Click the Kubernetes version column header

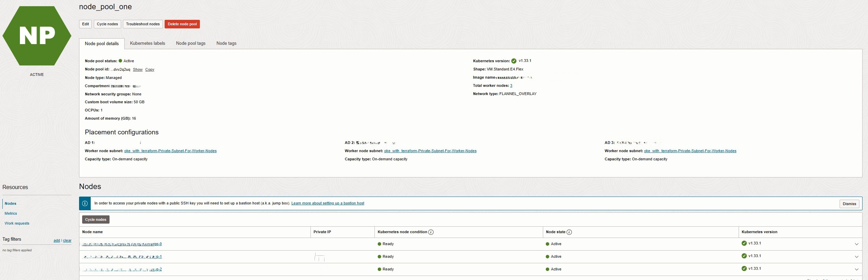759,232
